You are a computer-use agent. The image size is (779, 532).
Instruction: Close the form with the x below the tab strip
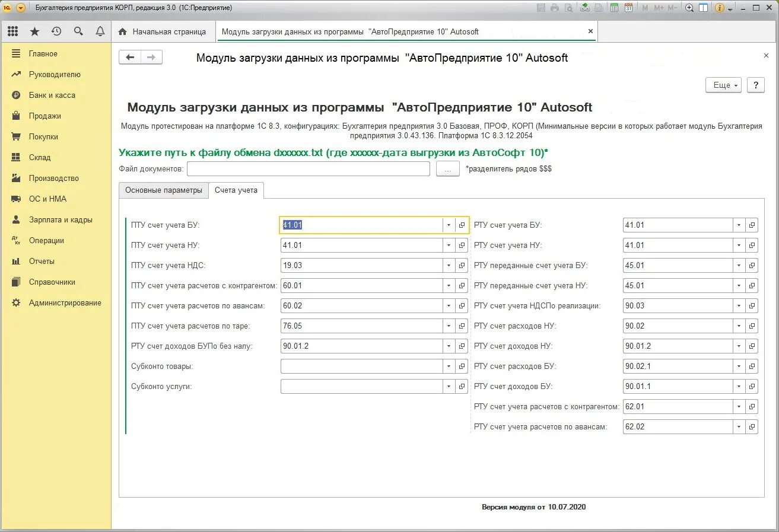click(x=766, y=55)
